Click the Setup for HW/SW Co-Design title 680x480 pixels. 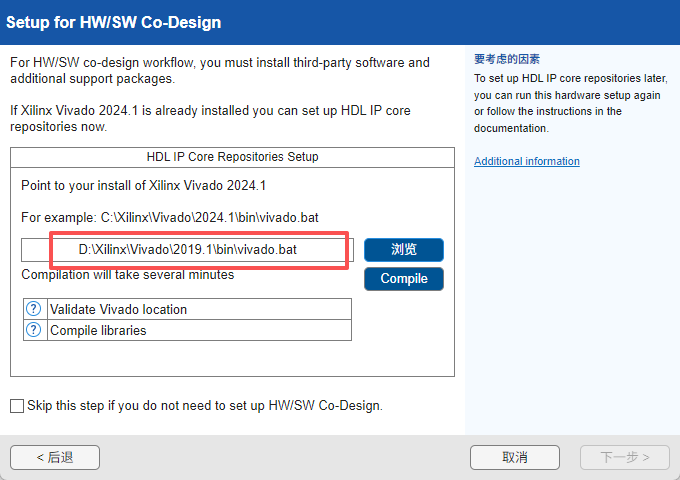[x=114, y=23]
